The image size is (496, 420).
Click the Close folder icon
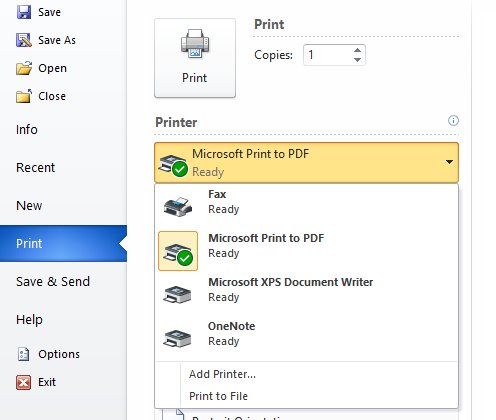click(x=24, y=96)
